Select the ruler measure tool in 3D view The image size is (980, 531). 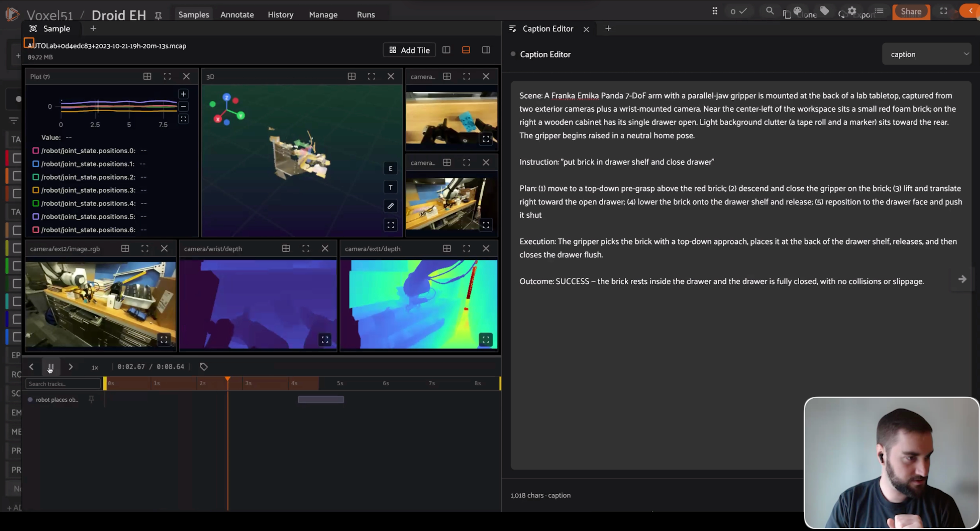point(390,206)
